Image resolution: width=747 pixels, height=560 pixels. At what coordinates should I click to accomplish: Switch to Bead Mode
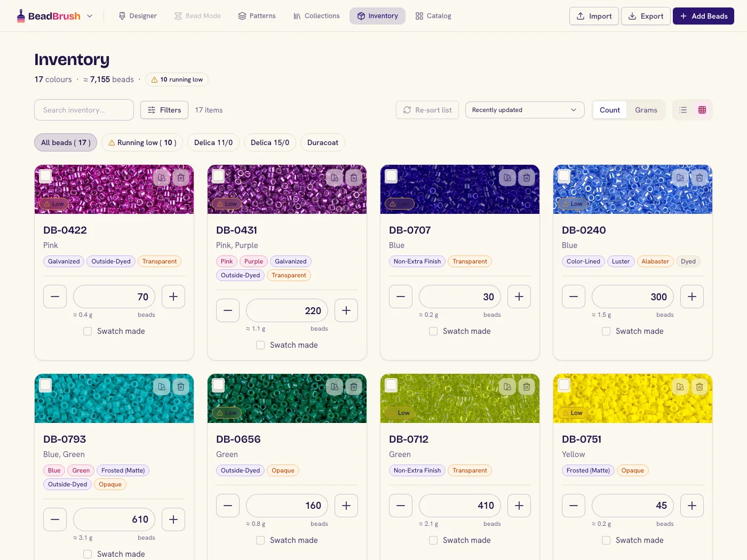pyautogui.click(x=197, y=16)
